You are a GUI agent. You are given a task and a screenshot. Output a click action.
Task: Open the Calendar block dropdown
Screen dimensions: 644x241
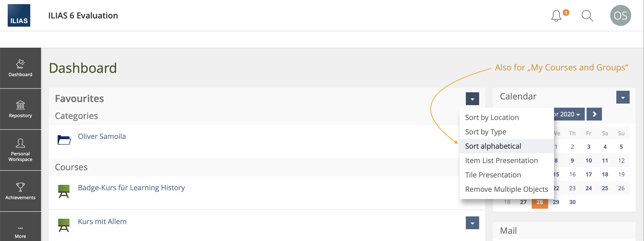623,97
